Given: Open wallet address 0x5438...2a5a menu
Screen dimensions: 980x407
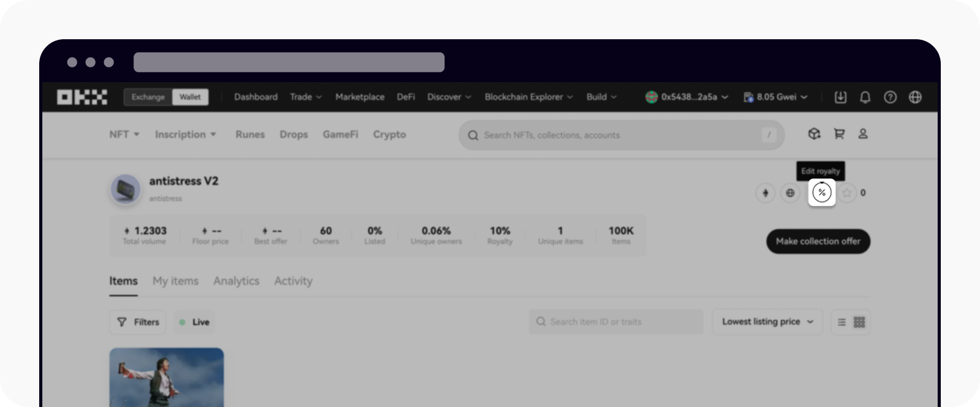Looking at the screenshot, I should (687, 97).
